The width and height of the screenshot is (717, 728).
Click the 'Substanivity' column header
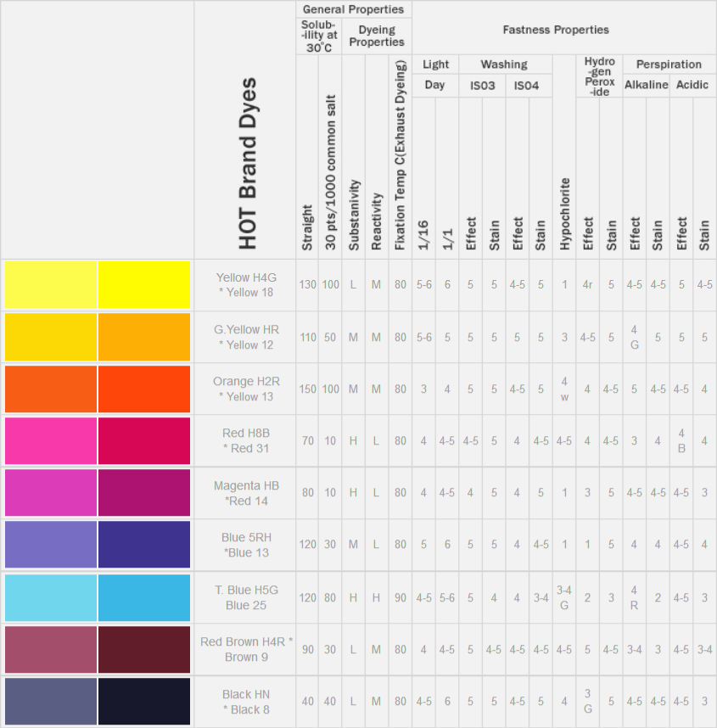click(x=354, y=215)
